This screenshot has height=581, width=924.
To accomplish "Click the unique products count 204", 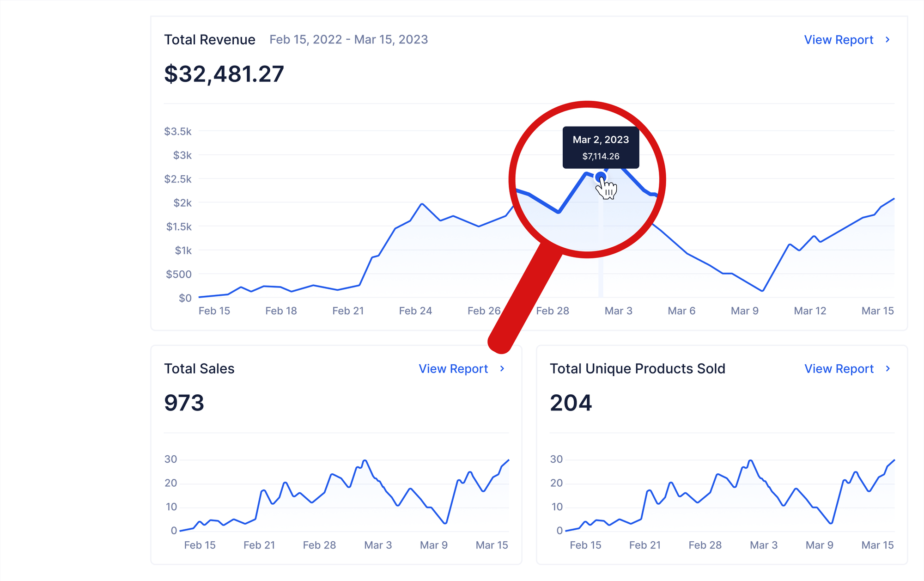I will (571, 403).
